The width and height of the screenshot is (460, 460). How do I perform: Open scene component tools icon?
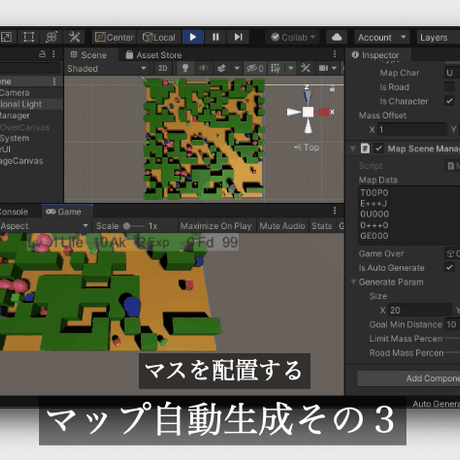click(305, 69)
